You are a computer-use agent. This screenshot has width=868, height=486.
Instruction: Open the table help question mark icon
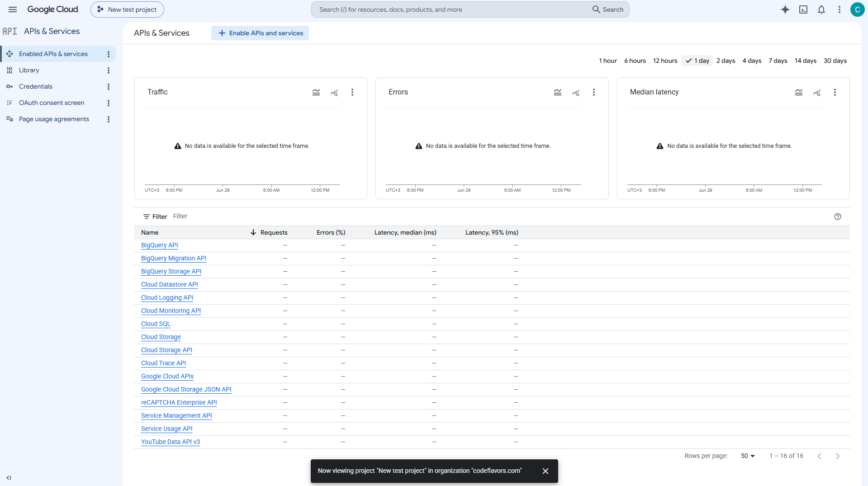(x=838, y=217)
